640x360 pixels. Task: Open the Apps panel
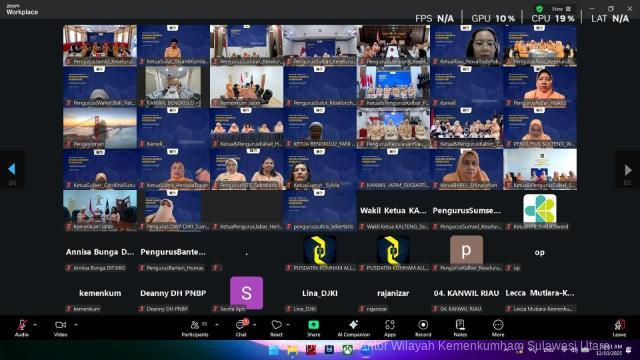click(390, 328)
